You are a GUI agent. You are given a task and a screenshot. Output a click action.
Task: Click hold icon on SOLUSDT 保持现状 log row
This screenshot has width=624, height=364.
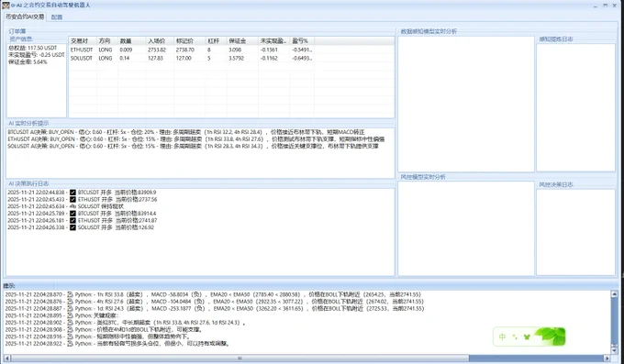pyautogui.click(x=72, y=206)
